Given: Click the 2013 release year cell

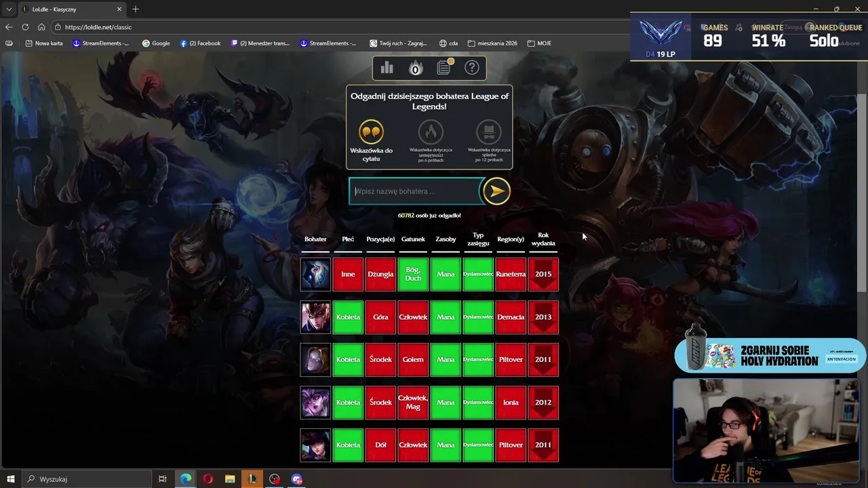Looking at the screenshot, I should coord(543,317).
